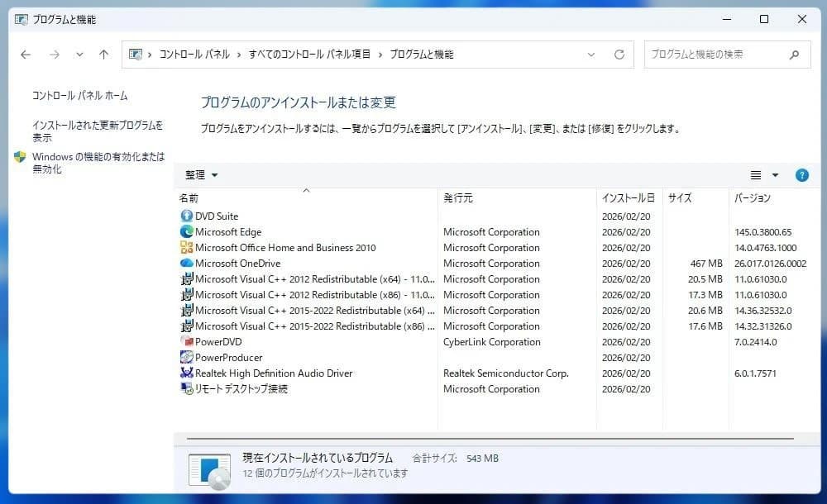Screen dimensions: 827x504
Task: Select the Microsoft OneDrive entry name
Action: click(237, 263)
